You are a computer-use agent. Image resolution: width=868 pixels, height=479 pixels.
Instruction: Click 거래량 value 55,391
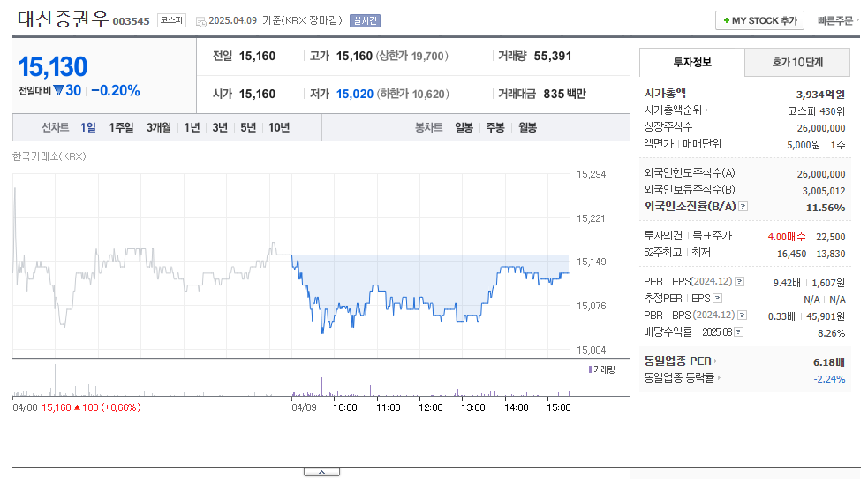(553, 56)
